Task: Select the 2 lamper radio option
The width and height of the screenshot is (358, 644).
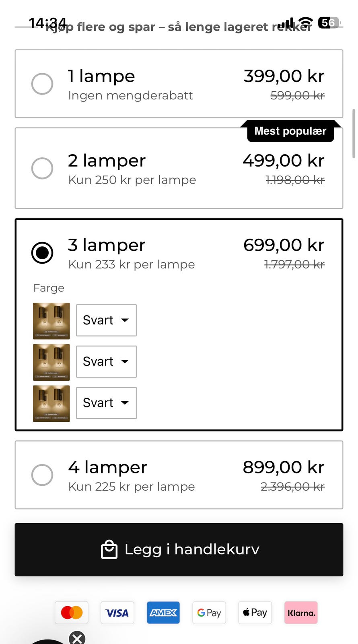Action: (x=42, y=168)
